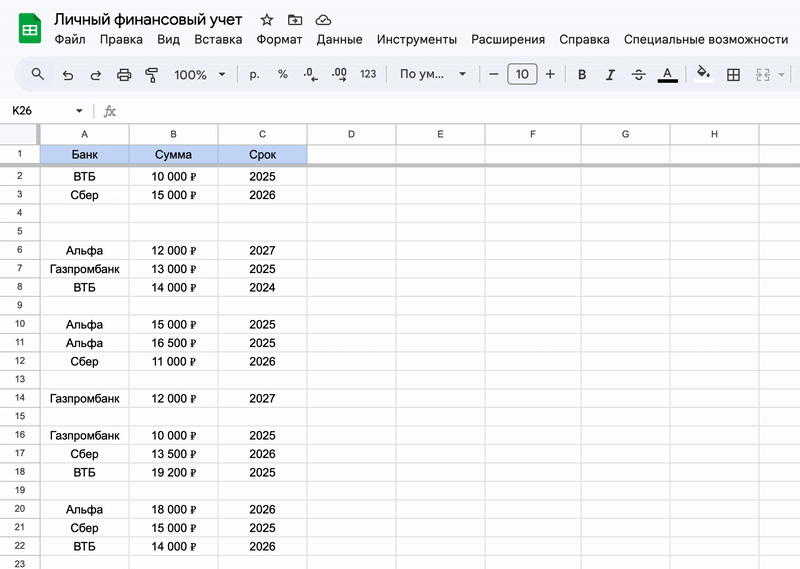The image size is (800, 569).
Task: Select the cell with 11 000 ₽
Action: [x=173, y=361]
